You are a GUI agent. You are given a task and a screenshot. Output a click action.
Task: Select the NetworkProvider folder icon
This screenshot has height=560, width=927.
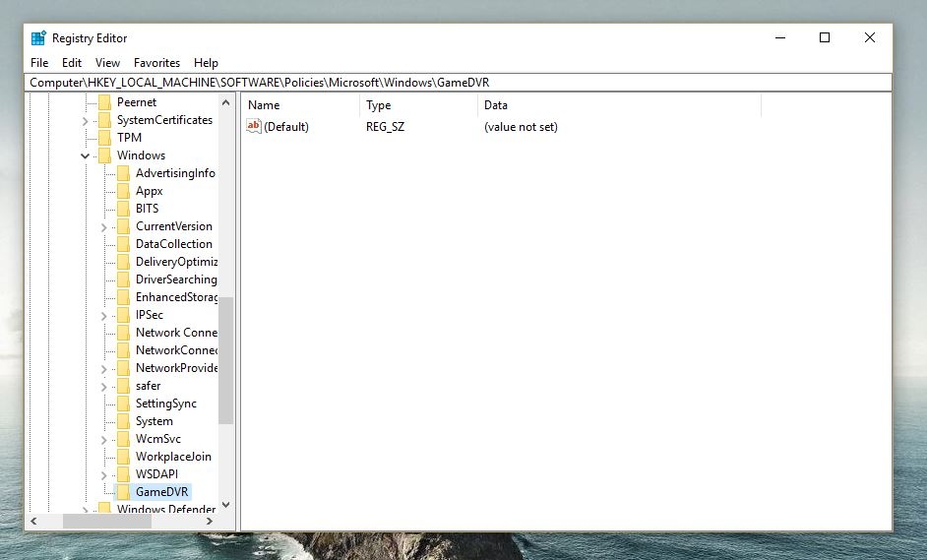click(x=124, y=368)
